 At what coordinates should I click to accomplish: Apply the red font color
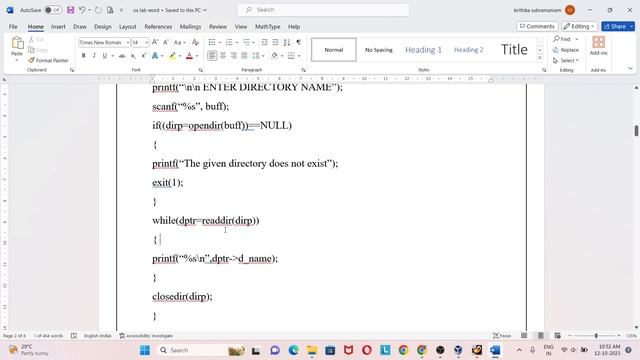pyautogui.click(x=189, y=56)
